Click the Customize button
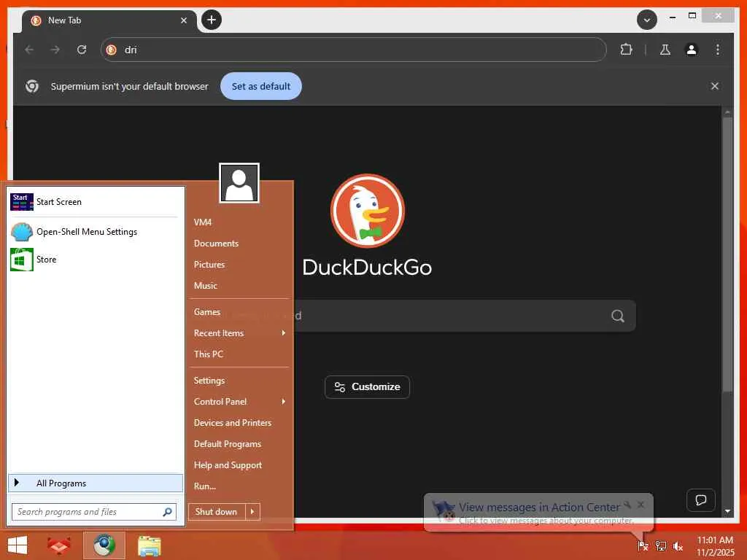 (367, 387)
